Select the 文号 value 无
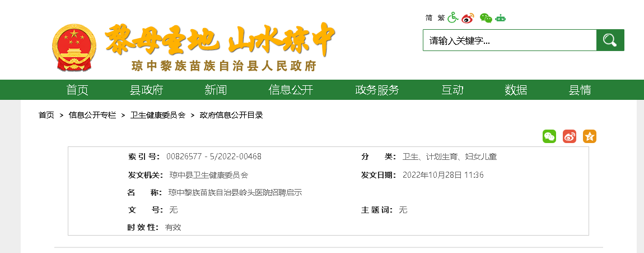Image resolution: width=644 pixels, height=253 pixels. point(174,210)
